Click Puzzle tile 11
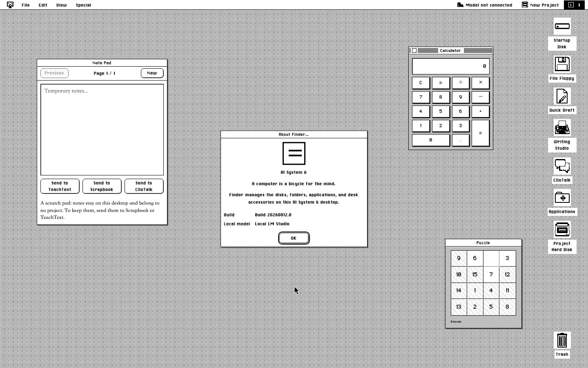Viewport: 588px width, 368px height. click(508, 291)
